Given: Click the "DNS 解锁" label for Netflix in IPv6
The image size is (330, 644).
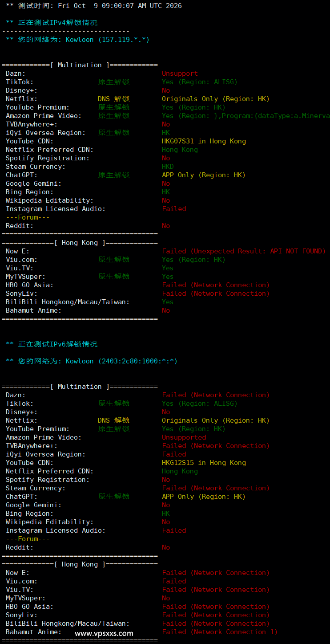Looking at the screenshot, I should tap(114, 420).
